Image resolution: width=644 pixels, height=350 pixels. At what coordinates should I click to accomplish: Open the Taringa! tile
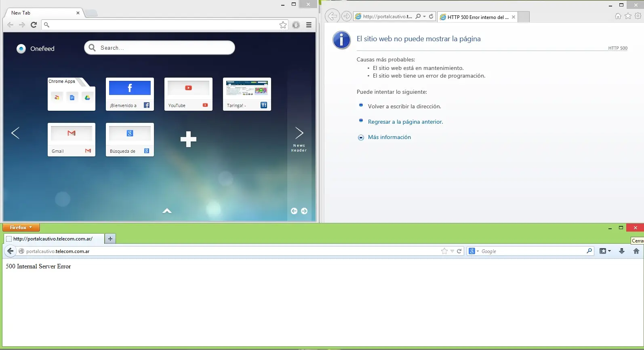pos(247,94)
